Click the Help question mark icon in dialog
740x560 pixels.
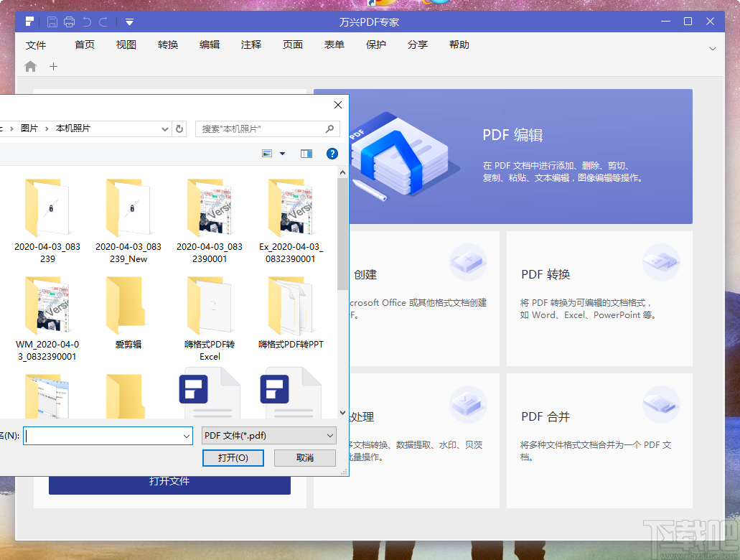[332, 153]
